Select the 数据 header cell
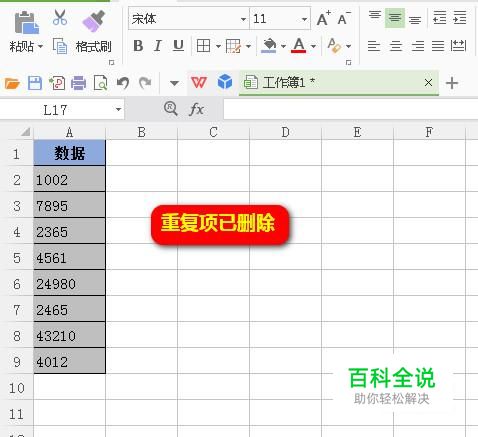478x437 pixels. pos(69,153)
